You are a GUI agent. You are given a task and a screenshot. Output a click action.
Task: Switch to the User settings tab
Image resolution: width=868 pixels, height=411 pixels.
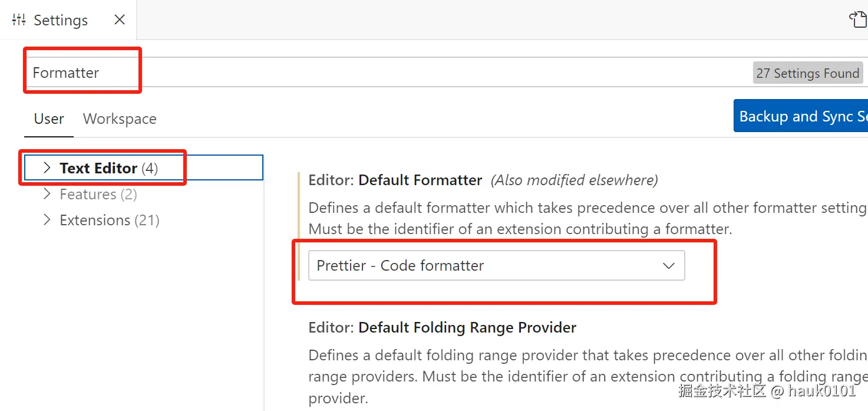point(49,119)
